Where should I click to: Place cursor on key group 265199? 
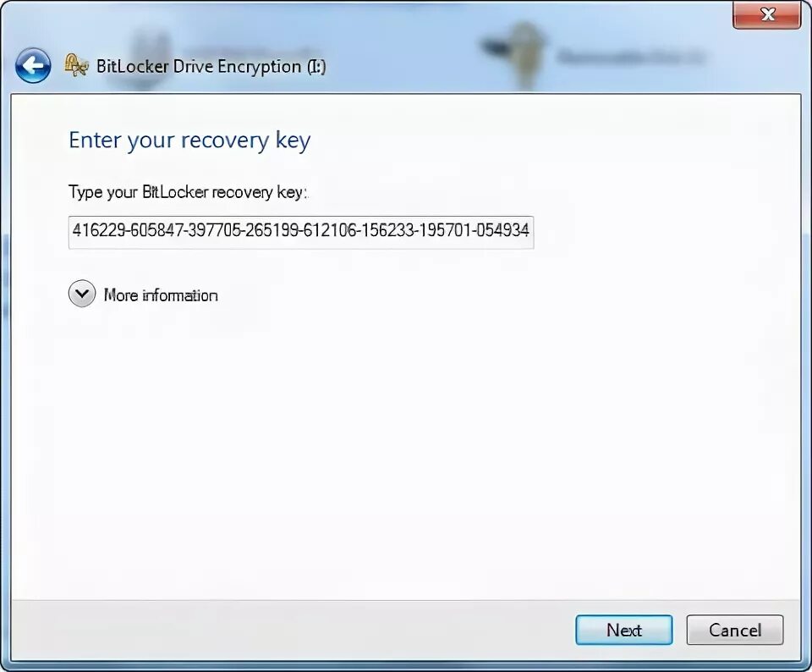click(x=271, y=230)
